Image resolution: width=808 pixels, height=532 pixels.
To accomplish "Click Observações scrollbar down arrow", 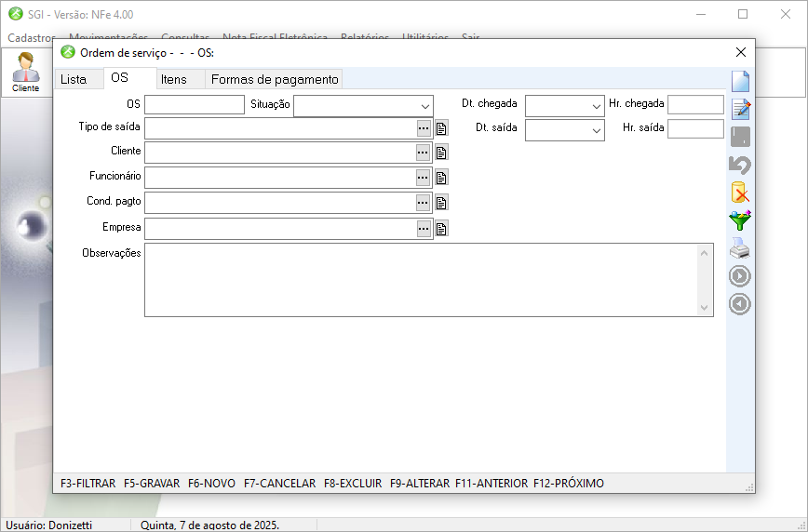I will pyautogui.click(x=705, y=308).
